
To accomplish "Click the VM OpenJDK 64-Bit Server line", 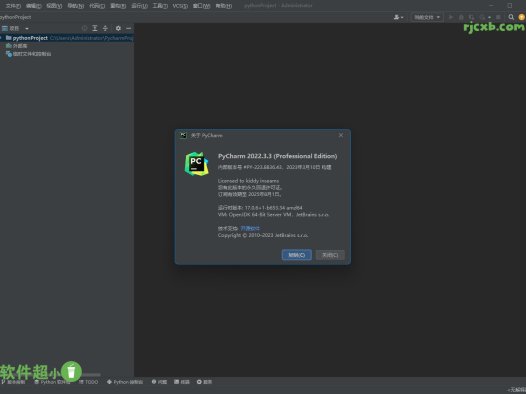I will 273,215.
